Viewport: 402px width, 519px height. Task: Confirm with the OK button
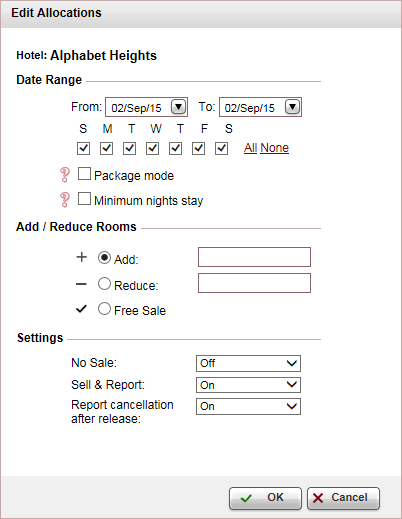(265, 498)
